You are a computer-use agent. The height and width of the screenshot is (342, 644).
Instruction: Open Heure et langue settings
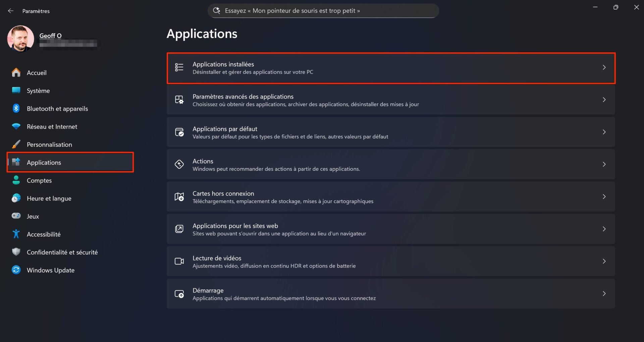[x=49, y=198]
